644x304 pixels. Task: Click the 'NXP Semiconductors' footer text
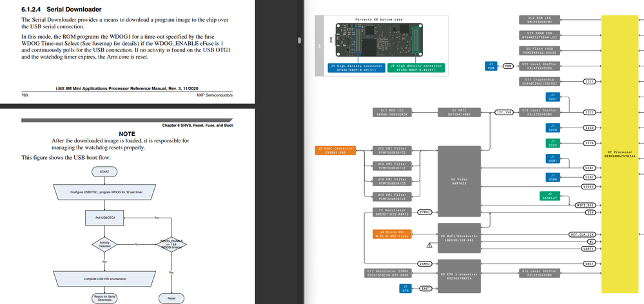pyautogui.click(x=215, y=95)
